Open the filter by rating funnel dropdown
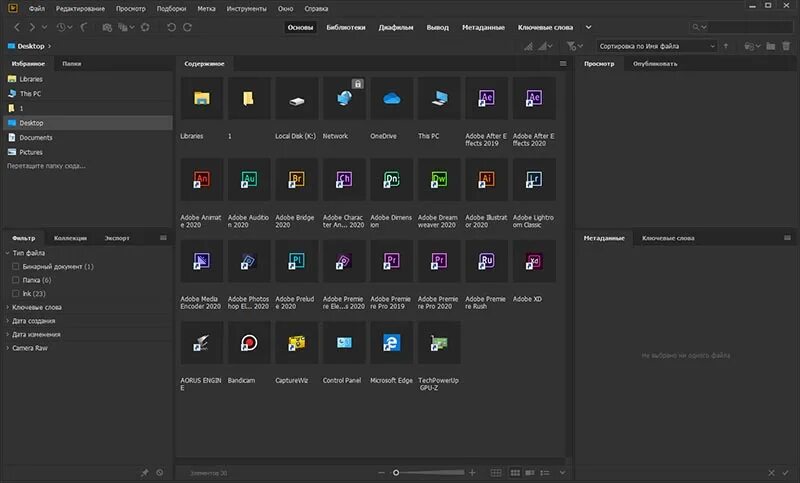Viewport: 800px width, 483px height. coord(574,46)
